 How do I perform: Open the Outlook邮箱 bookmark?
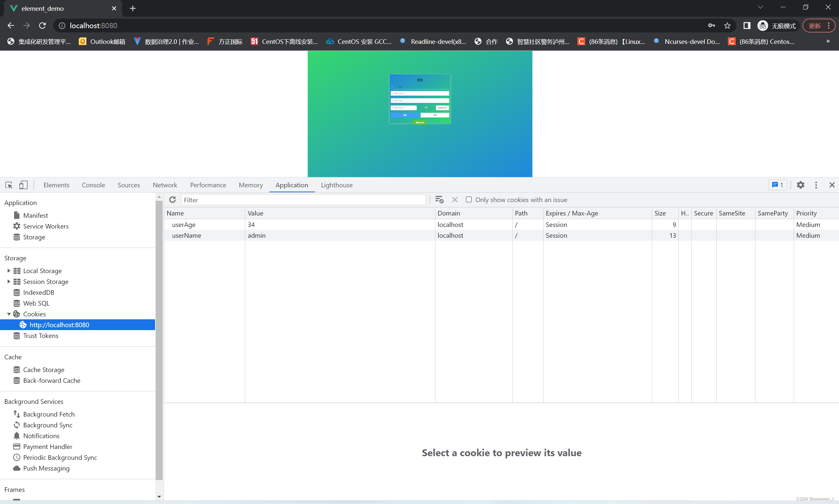tap(102, 42)
